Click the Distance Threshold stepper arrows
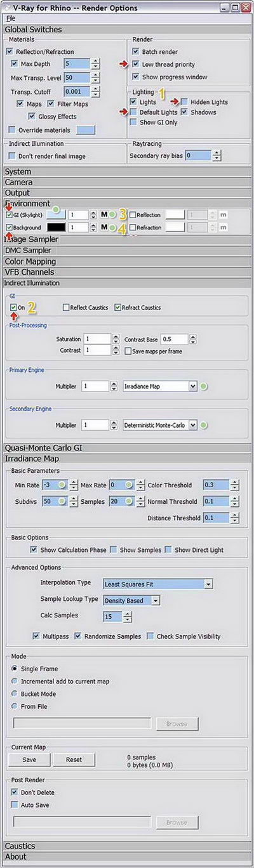 pyautogui.click(x=234, y=518)
